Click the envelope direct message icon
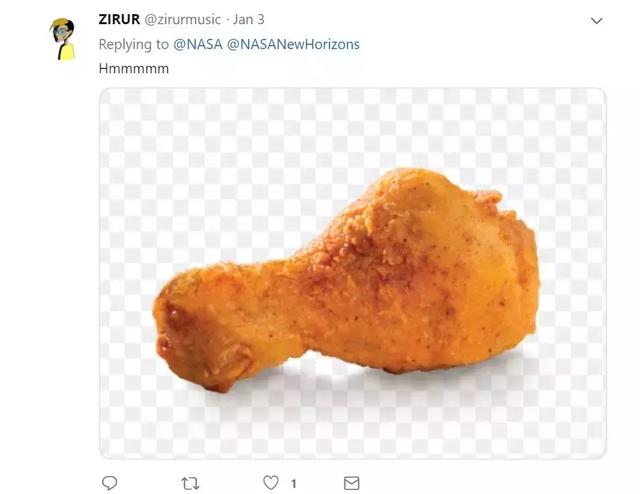 click(x=351, y=483)
